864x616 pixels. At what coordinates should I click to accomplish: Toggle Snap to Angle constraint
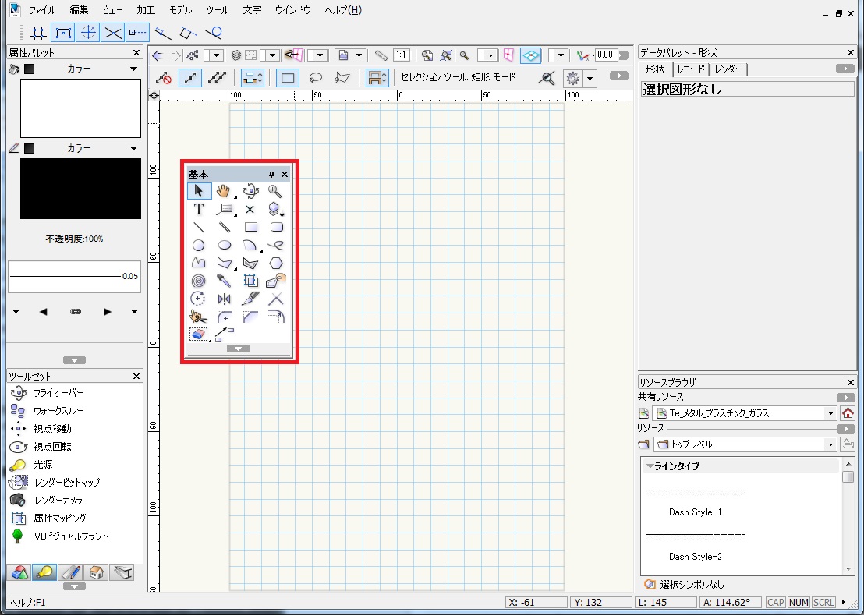coord(88,33)
